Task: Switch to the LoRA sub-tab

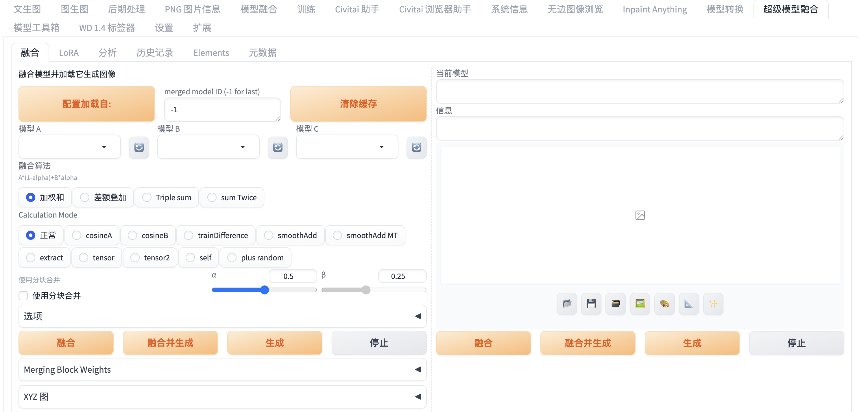Action: pyautogui.click(x=69, y=53)
